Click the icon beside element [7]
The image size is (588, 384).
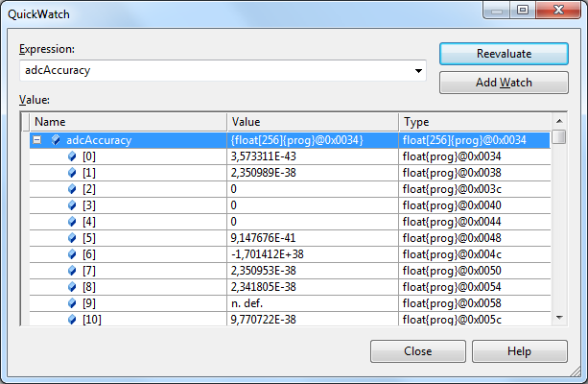coord(72,271)
